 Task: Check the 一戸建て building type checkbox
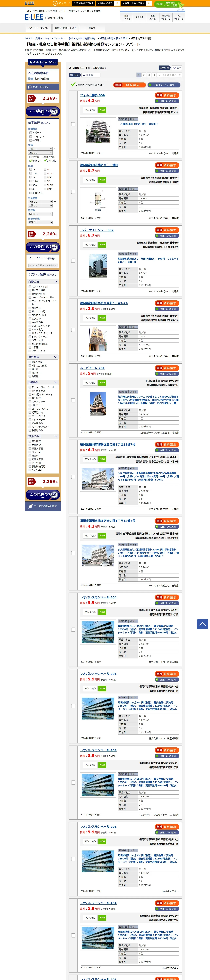pyautogui.click(x=30, y=140)
